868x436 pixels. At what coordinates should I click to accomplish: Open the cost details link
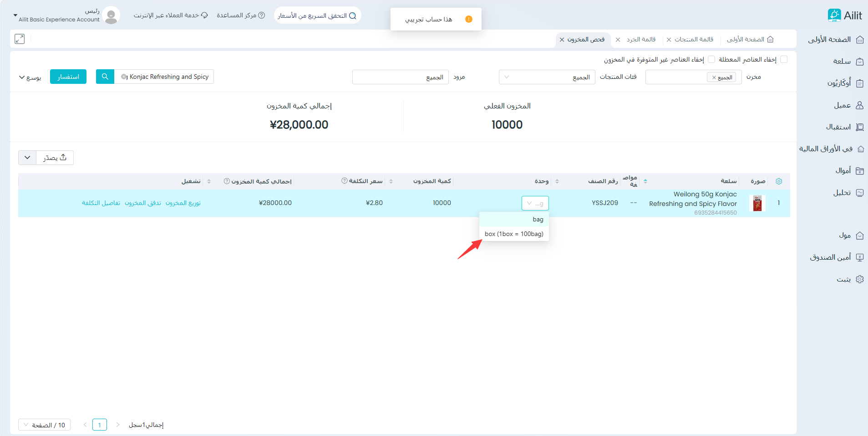[101, 203]
